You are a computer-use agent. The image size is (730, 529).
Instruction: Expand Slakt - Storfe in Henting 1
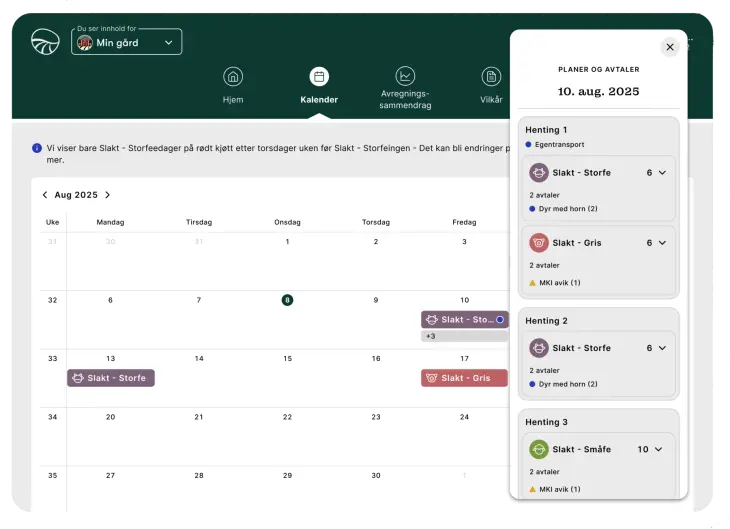tap(661, 173)
